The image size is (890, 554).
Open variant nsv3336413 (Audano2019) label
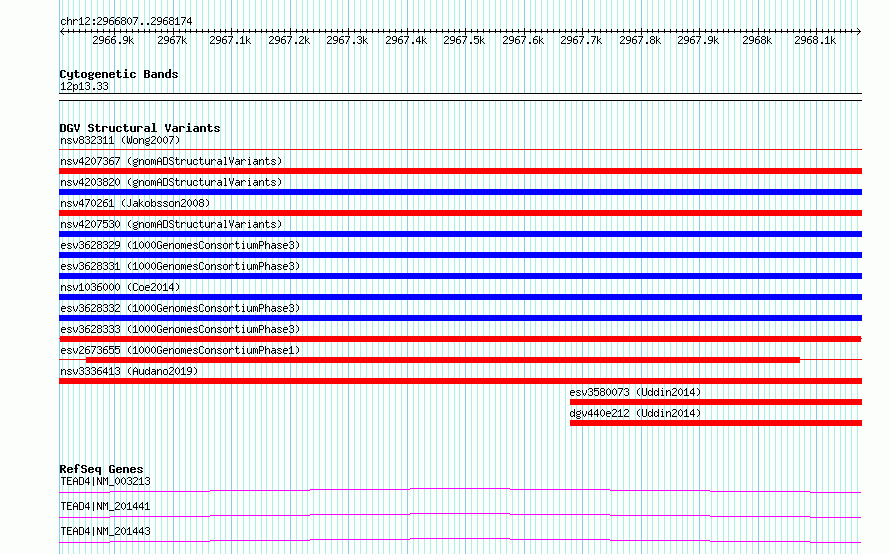tap(129, 371)
